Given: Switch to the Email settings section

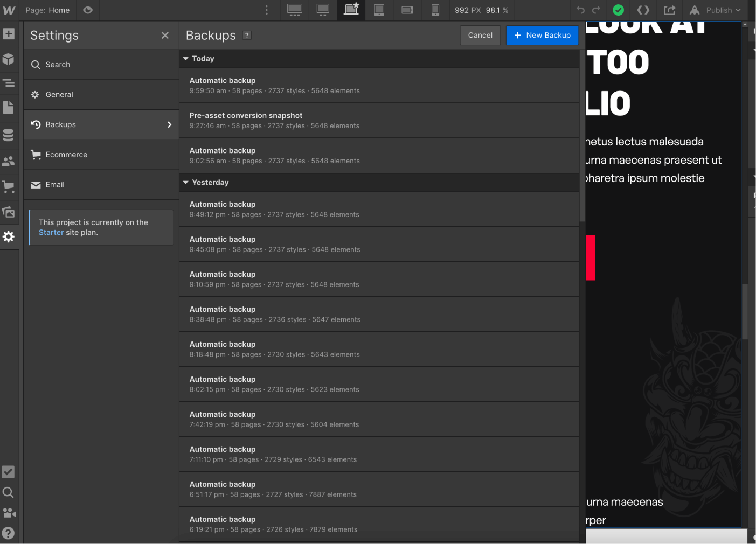Looking at the screenshot, I should (55, 185).
